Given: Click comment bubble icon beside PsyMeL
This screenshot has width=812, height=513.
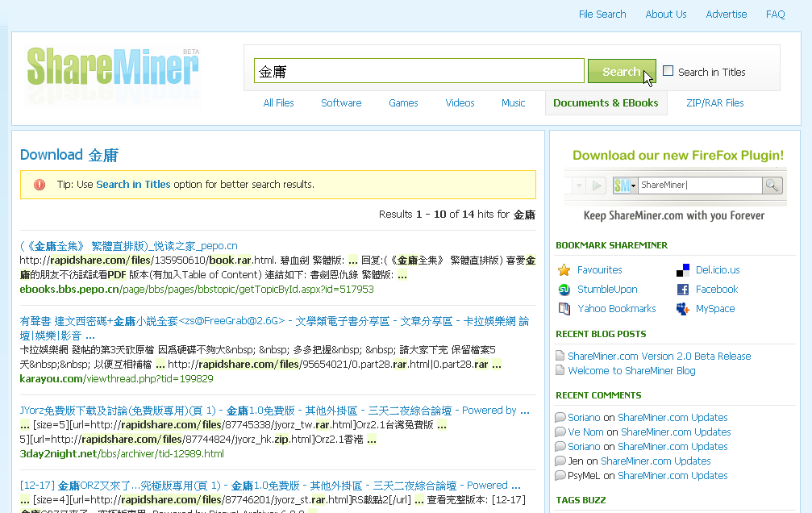Looking at the screenshot, I should (560, 475).
